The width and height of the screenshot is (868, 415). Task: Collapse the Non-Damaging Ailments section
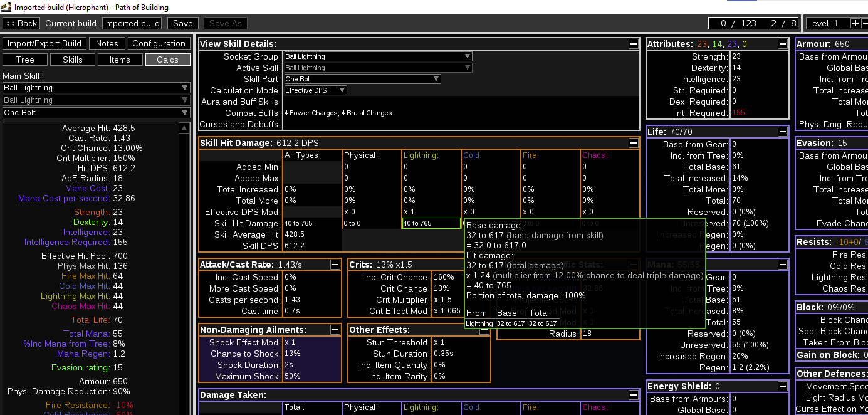(x=335, y=330)
